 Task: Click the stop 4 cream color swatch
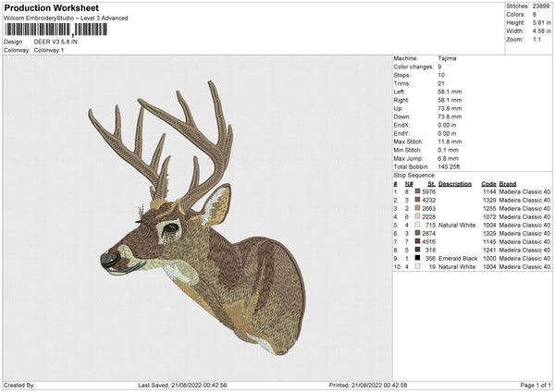(418, 216)
